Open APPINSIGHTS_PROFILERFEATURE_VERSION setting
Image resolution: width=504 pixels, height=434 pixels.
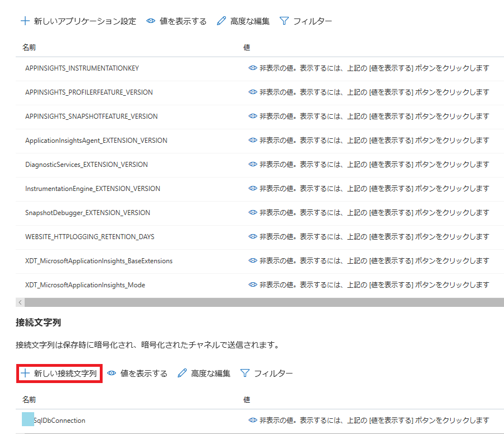89,92
